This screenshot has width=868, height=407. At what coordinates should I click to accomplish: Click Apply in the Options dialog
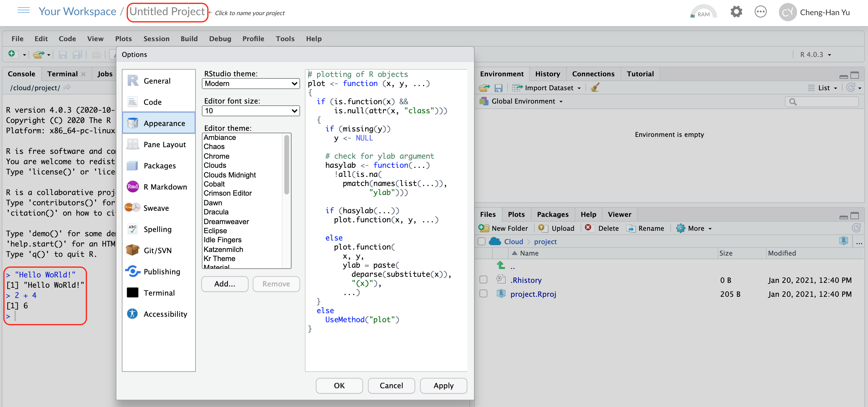click(443, 385)
